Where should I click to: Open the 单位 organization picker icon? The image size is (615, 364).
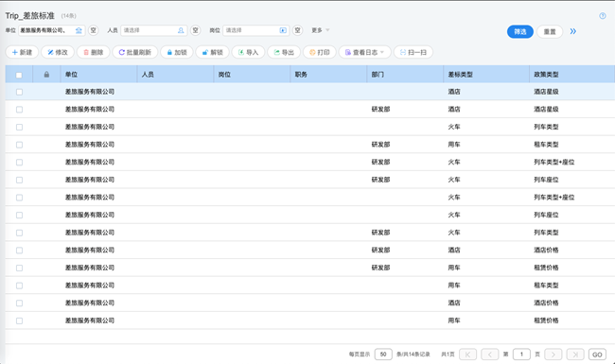pyautogui.click(x=79, y=30)
